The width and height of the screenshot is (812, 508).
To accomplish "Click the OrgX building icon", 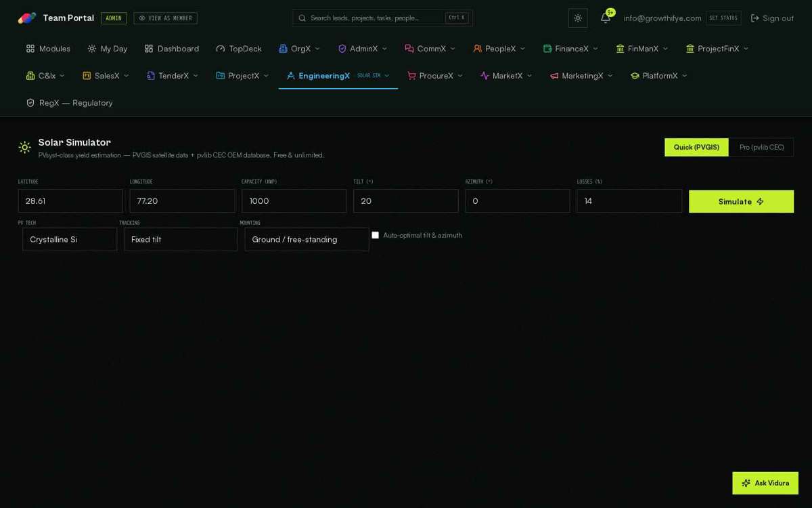I will [283, 49].
